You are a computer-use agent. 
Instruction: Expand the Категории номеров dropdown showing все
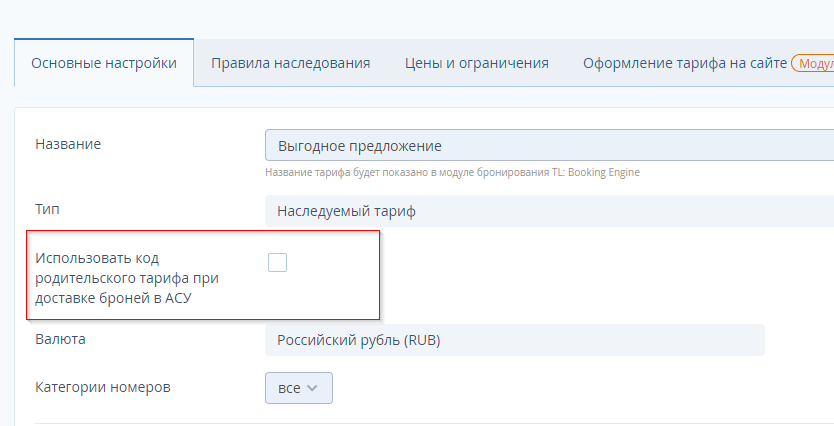298,388
